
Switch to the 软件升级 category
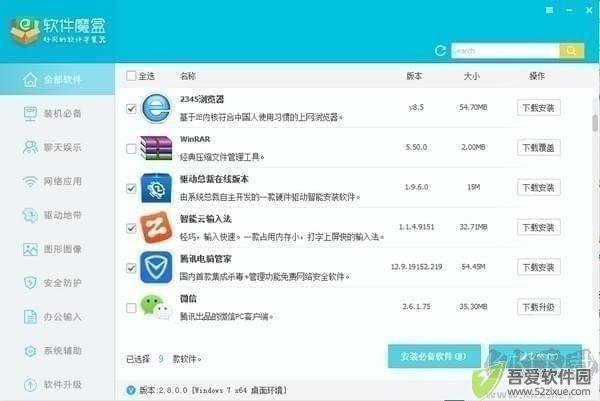click(x=57, y=385)
